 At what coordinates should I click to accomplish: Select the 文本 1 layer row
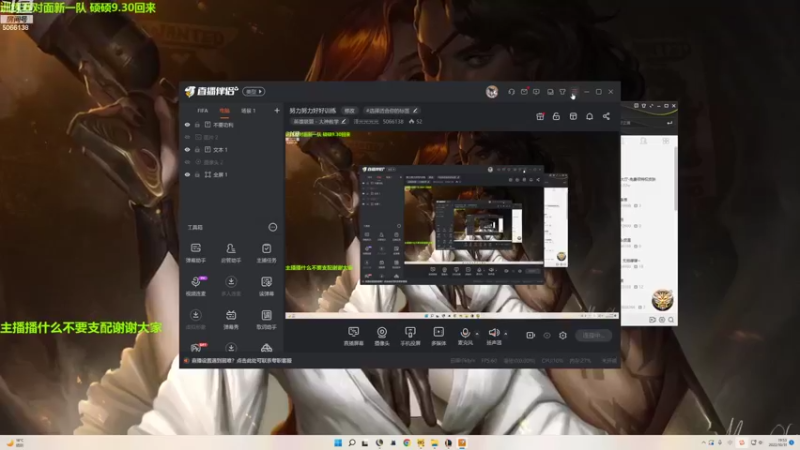pyautogui.click(x=232, y=149)
